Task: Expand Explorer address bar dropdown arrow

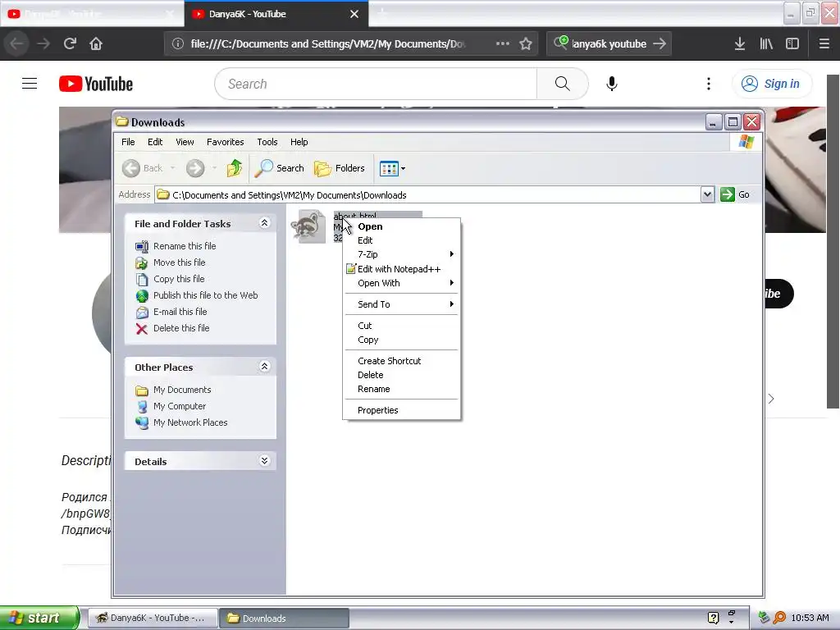Action: tap(707, 194)
